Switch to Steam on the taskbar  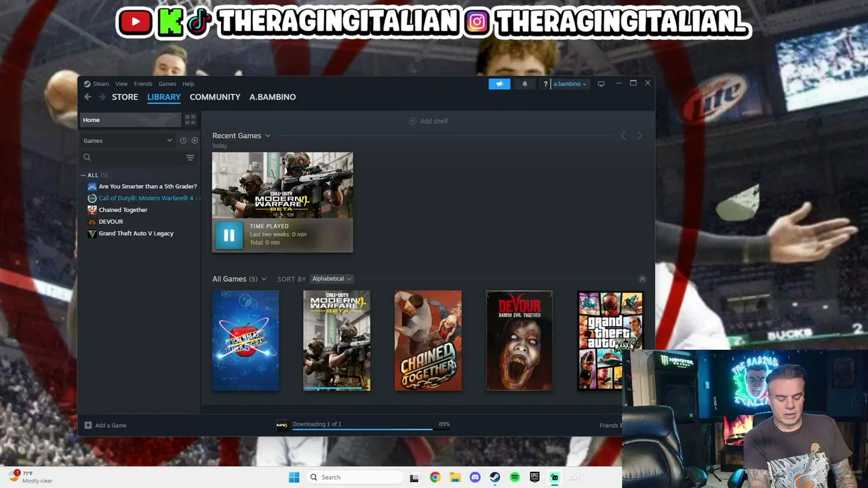495,477
